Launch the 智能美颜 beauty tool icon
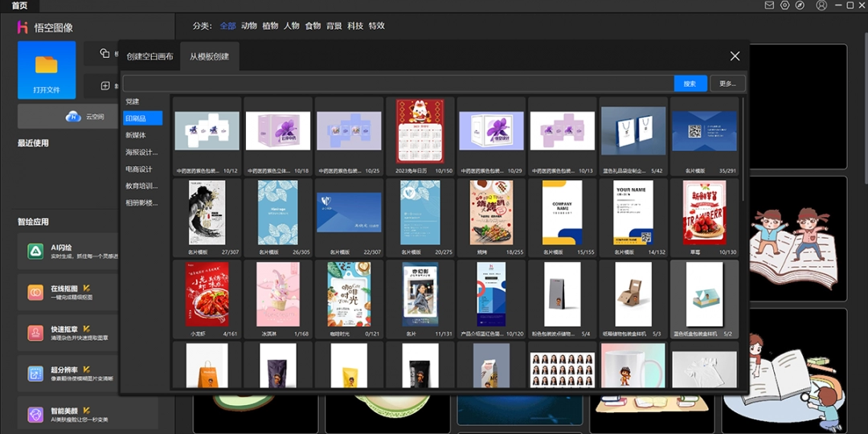Screen dimensions: 868x434 click(35, 415)
